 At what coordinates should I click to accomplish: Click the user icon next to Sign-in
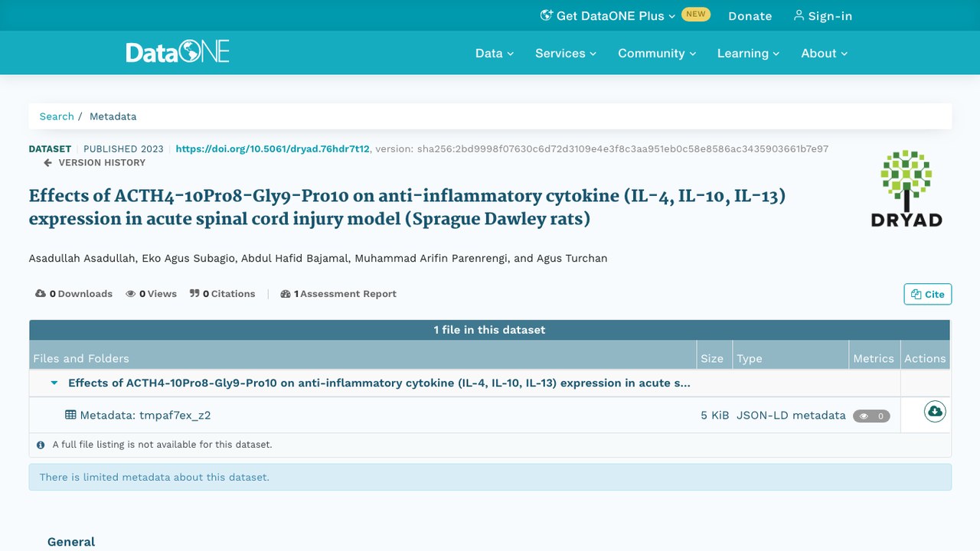coord(799,15)
